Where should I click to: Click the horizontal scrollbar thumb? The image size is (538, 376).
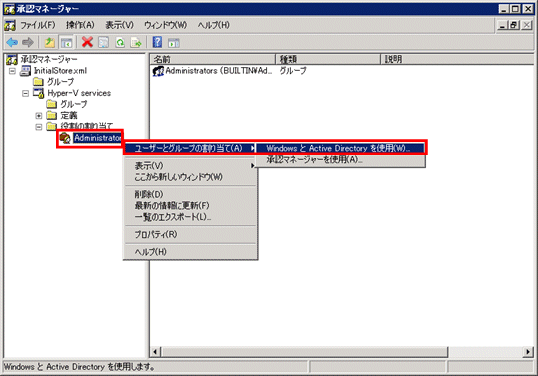coord(304,352)
